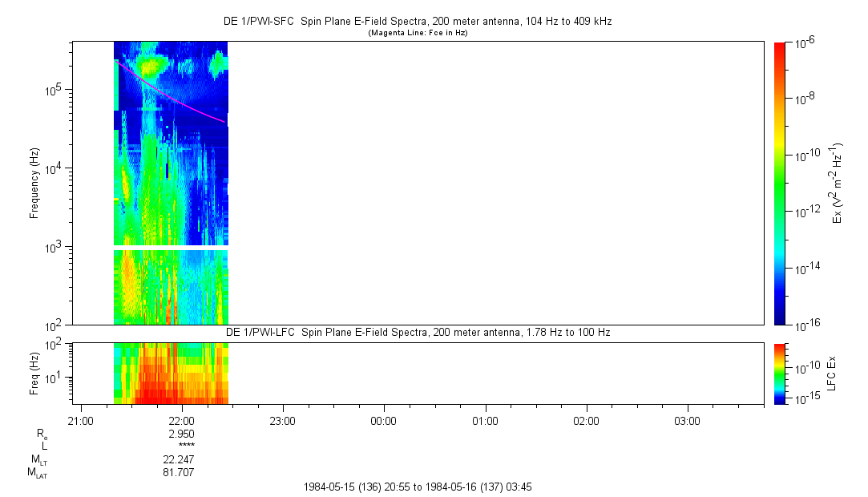The width and height of the screenshot is (868, 497).
Task: Click the 'LFC Ex' colorbar label
Action: (x=833, y=373)
